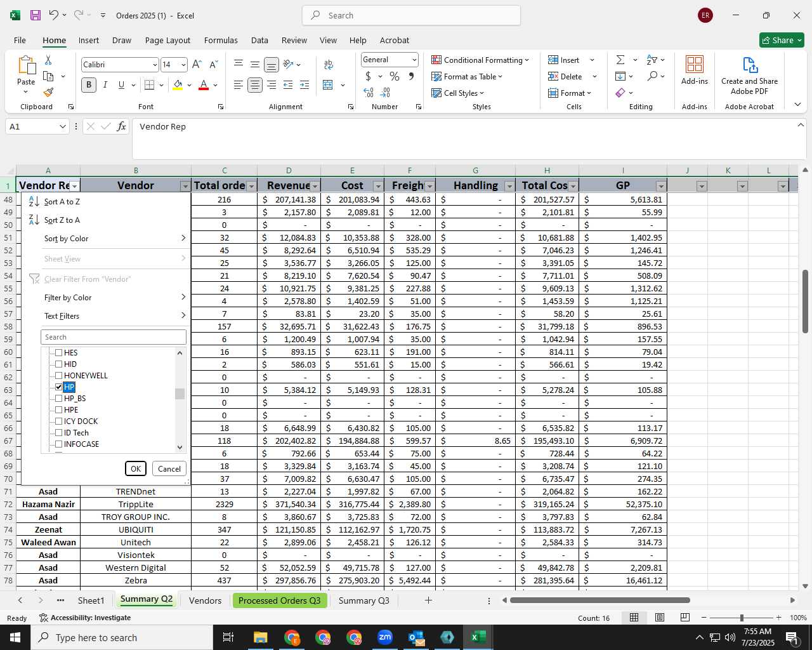The image size is (812, 650).
Task: Click Increase Decimal icon
Action: tap(369, 93)
